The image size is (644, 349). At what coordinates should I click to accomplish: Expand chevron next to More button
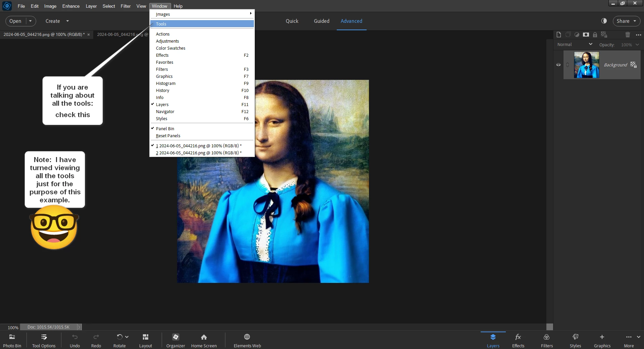(x=639, y=337)
